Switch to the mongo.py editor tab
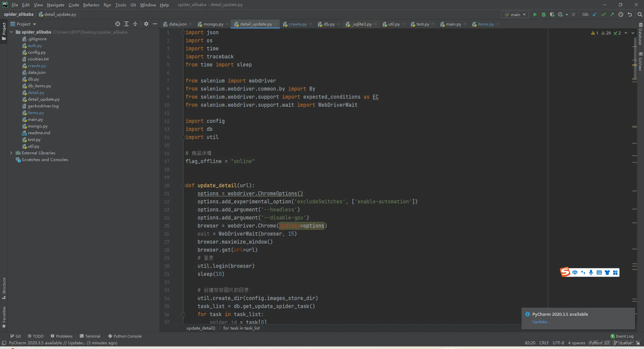This screenshot has height=349, width=644. tap(213, 24)
